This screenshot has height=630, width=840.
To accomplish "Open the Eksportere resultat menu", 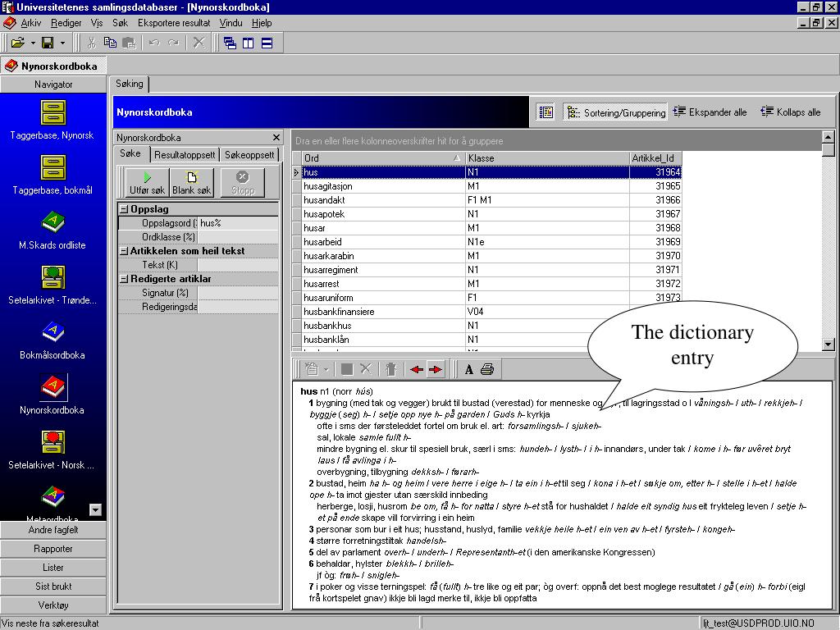I will click(x=174, y=23).
